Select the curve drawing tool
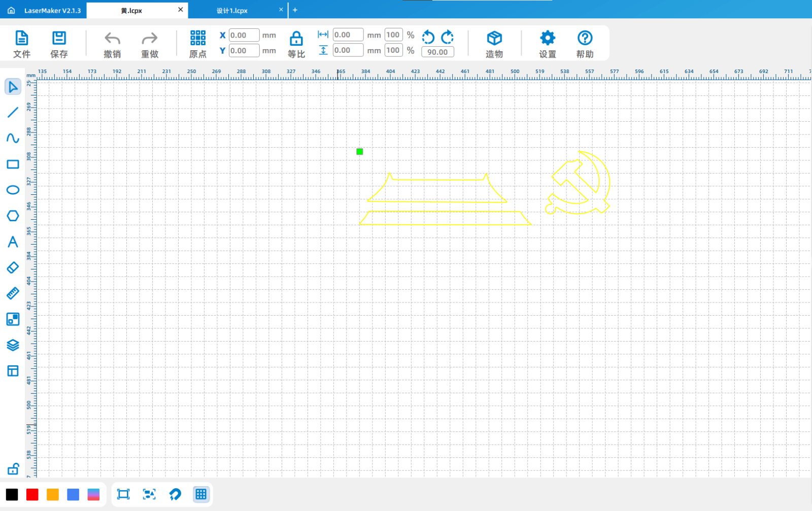Viewport: 812px width, 511px height. (x=13, y=138)
